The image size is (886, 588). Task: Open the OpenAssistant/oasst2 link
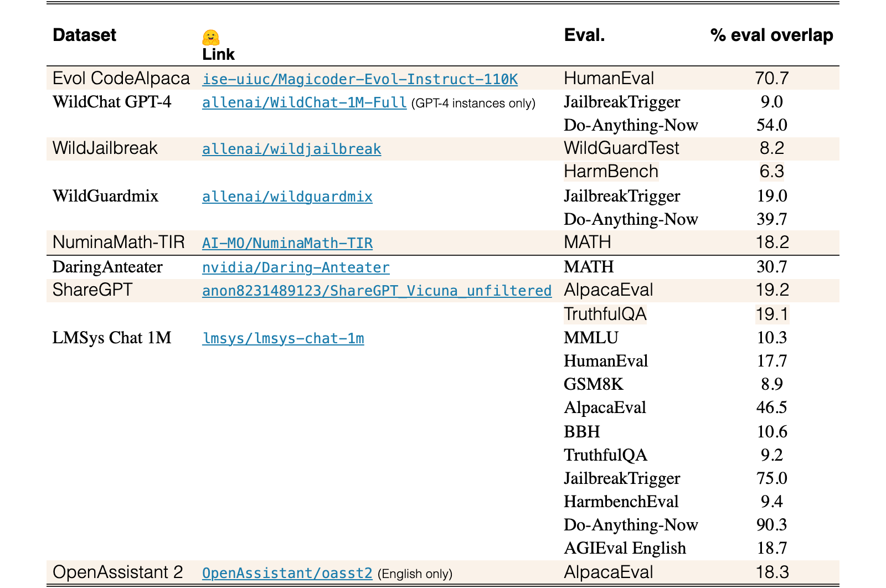click(x=287, y=572)
